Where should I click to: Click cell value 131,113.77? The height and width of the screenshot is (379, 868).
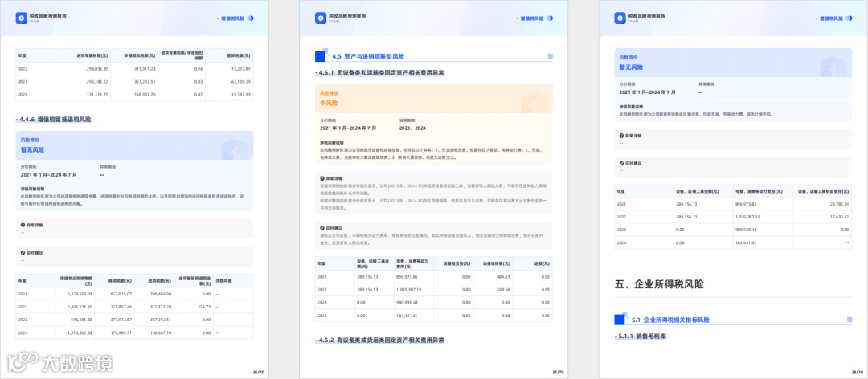(x=97, y=95)
